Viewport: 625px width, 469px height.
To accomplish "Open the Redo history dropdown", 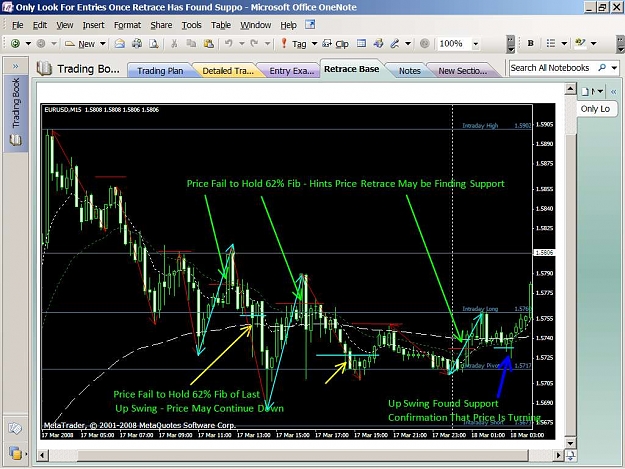I will coord(267,43).
